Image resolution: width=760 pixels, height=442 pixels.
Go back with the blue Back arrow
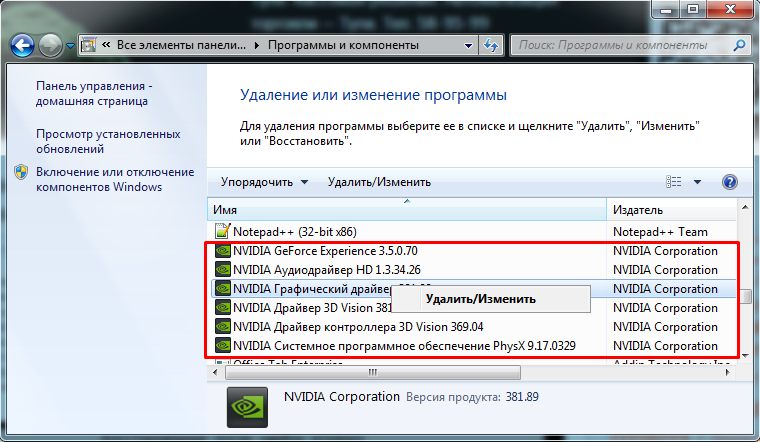[22, 46]
